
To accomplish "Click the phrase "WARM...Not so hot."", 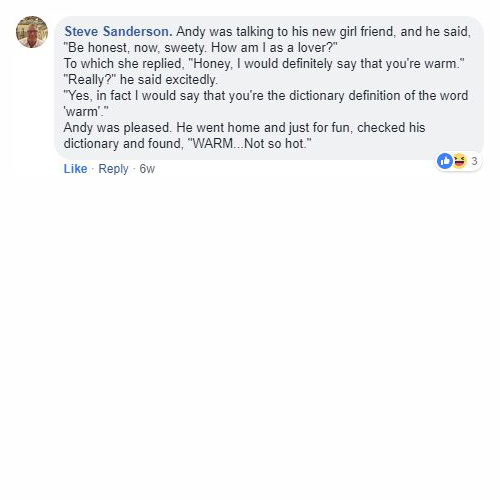I will [x=250, y=144].
